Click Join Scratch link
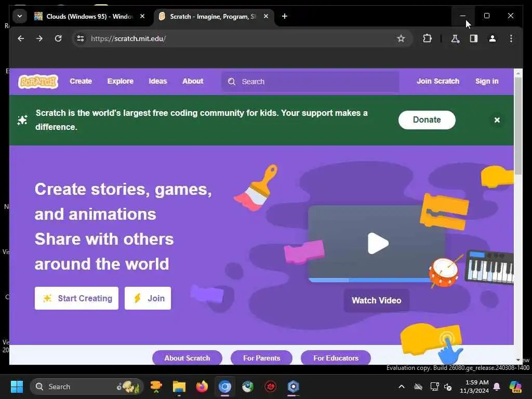 click(x=437, y=82)
